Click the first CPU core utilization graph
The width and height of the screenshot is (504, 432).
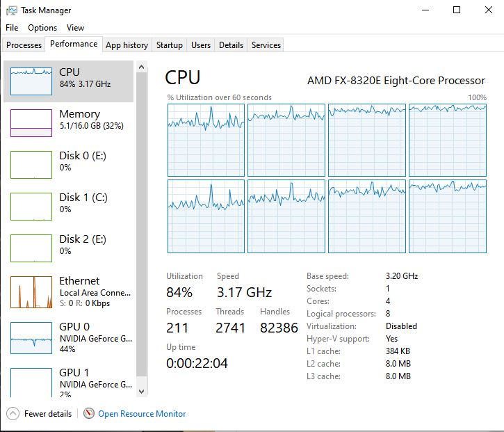tap(206, 140)
